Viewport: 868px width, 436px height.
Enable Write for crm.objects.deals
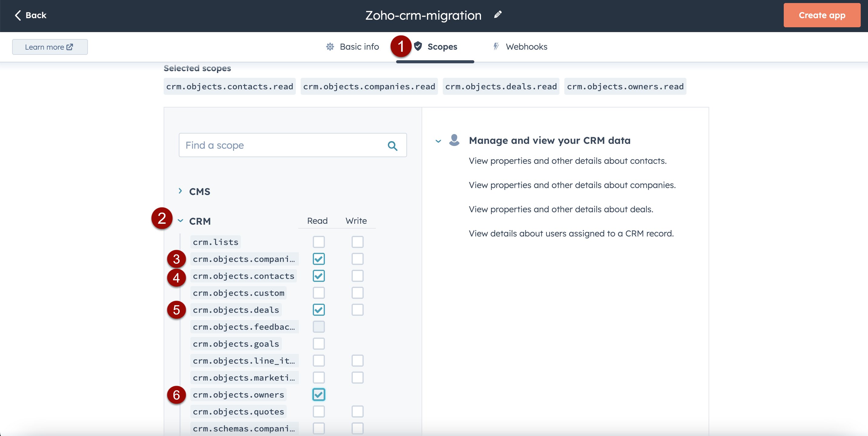[357, 310]
